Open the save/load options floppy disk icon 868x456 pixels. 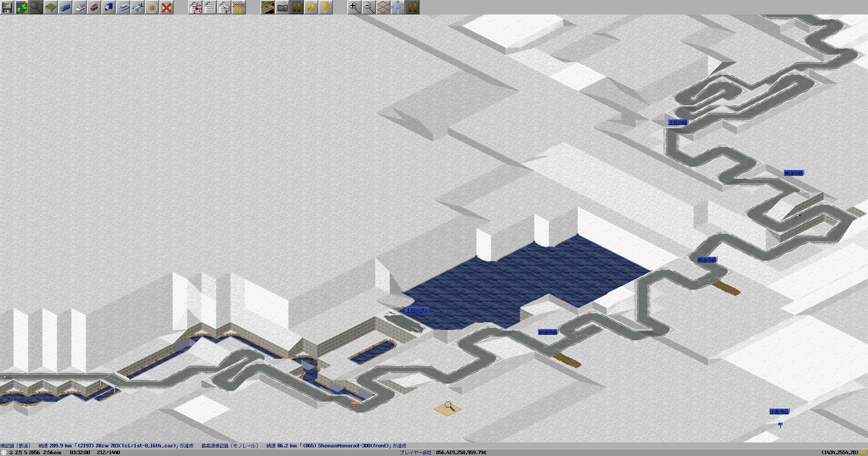(x=7, y=7)
